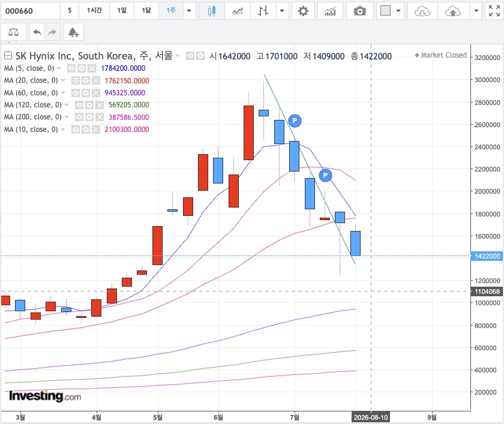This screenshot has width=504, height=424.
Task: Open the chart settings gear
Action: tap(303, 11)
